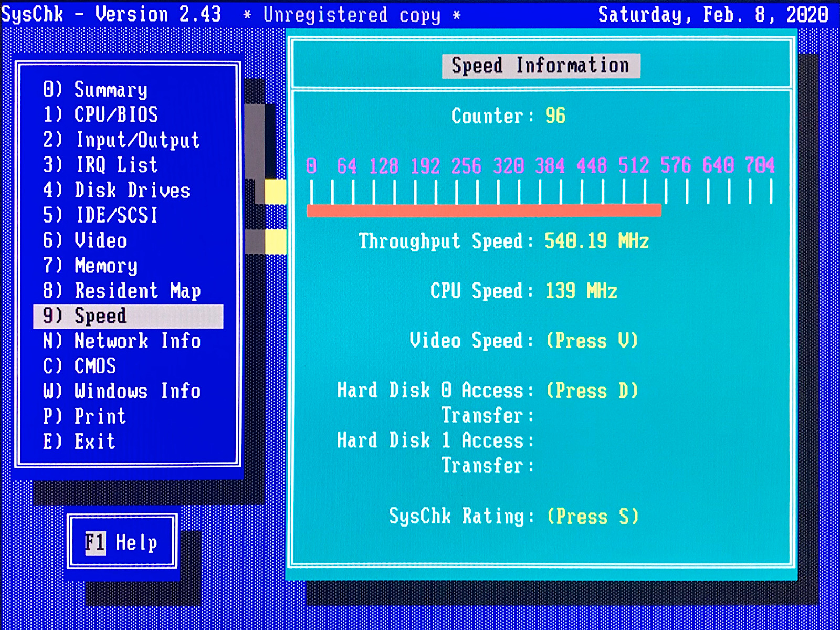Image resolution: width=840 pixels, height=630 pixels.
Task: Choose the Print menu item
Action: click(x=85, y=416)
